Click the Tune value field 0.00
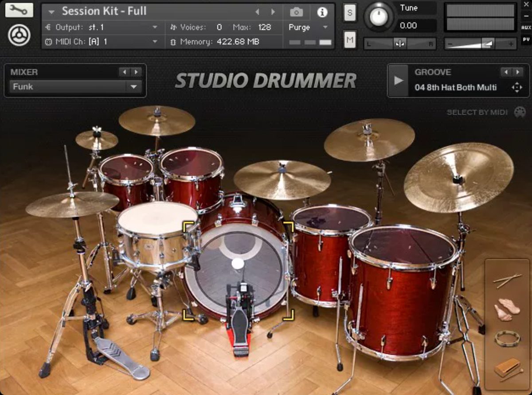Image resolution: width=532 pixels, height=395 pixels. click(415, 25)
